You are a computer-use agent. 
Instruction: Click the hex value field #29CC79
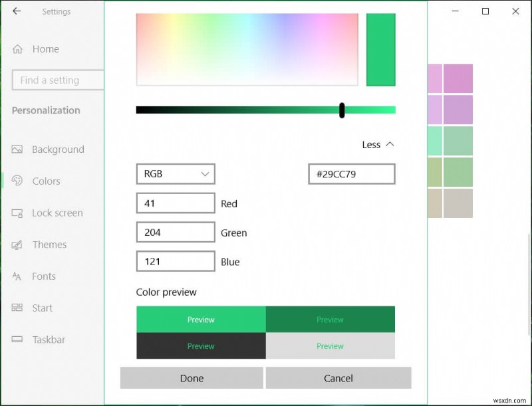[x=352, y=174]
